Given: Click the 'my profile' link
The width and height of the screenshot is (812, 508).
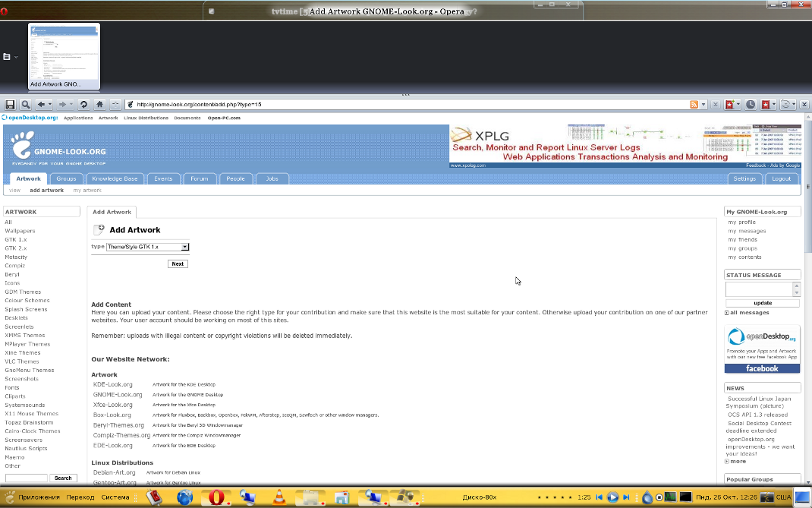Looking at the screenshot, I should point(742,222).
